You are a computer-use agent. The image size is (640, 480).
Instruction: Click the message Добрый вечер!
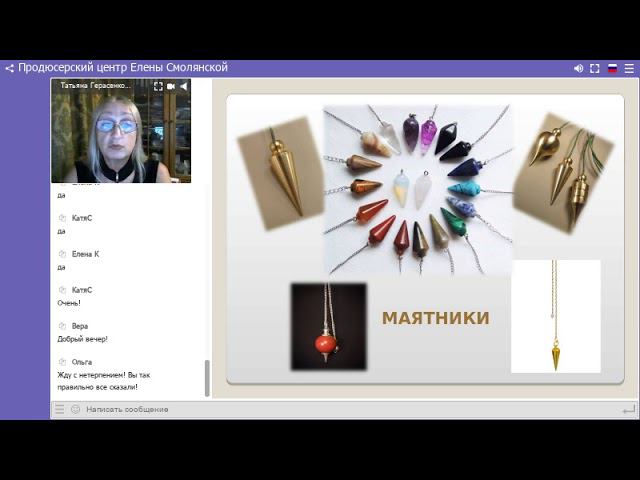point(82,339)
